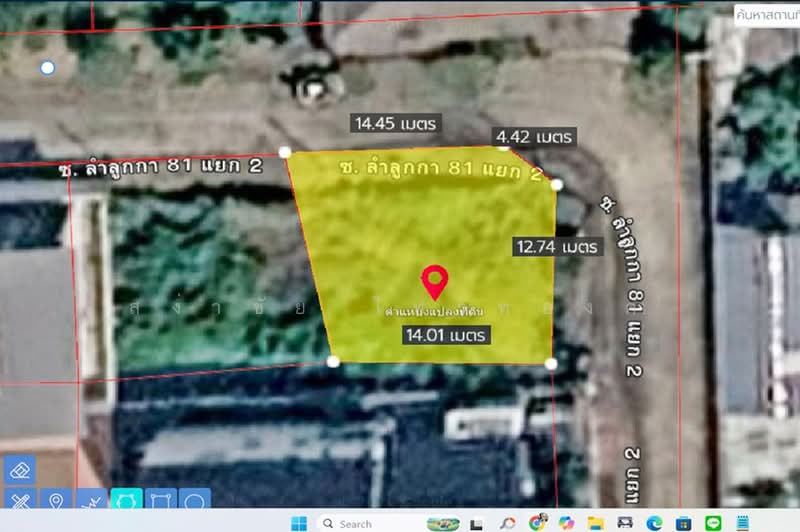Select the polyline drawing tool
800x532 pixels.
coord(91,499)
